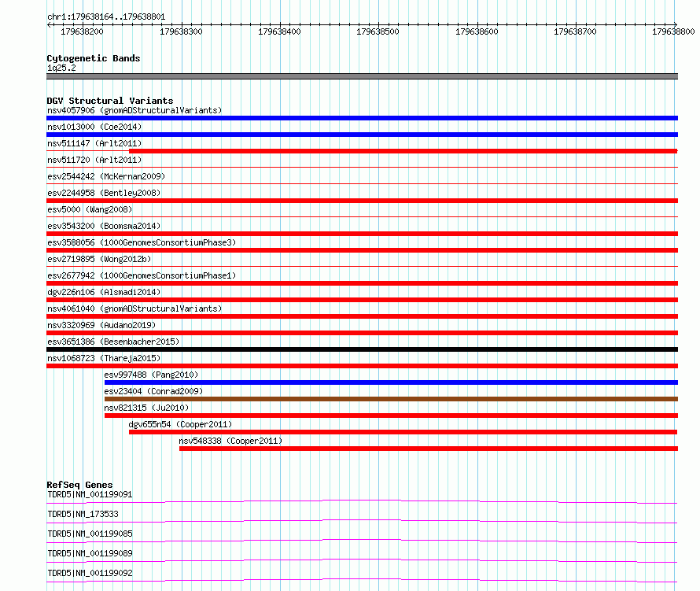This screenshot has width=700, height=591.
Task: Click the red bar under nsv4061040
Action: coord(362,316)
